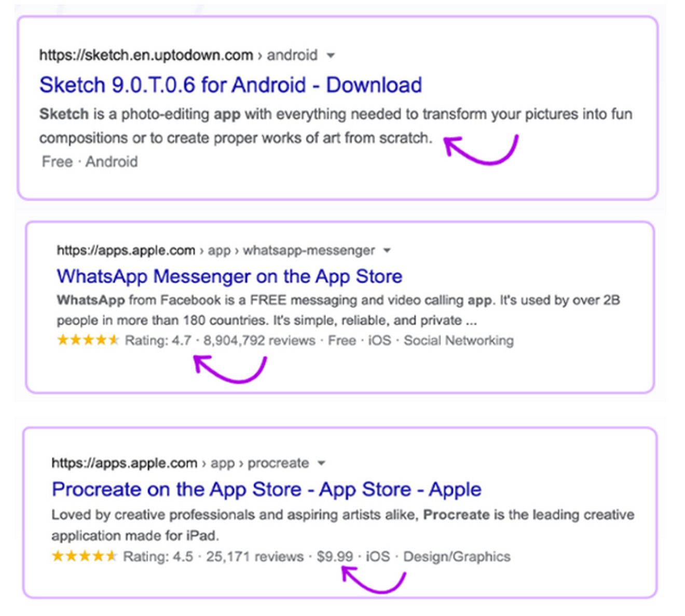Click the star rating icons in WhatsApp result
This screenshot has height=616, width=685.
88,340
